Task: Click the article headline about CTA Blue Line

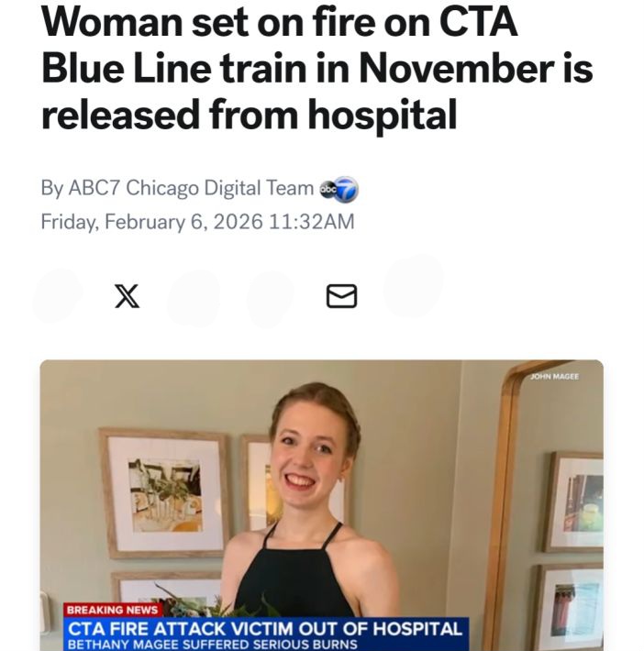Action: [317, 68]
